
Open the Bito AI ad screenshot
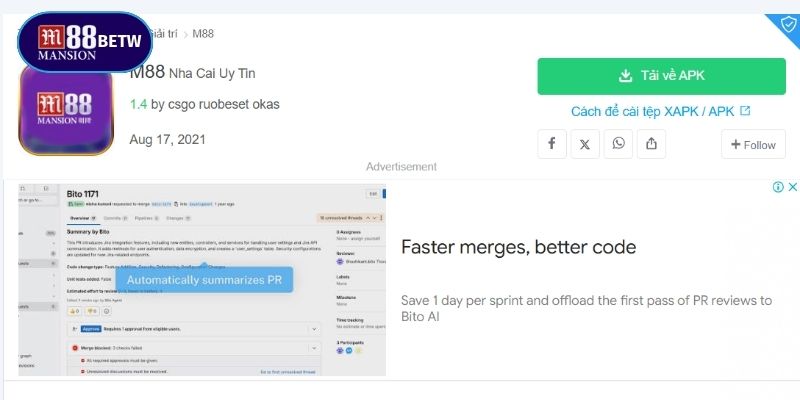pos(202,280)
